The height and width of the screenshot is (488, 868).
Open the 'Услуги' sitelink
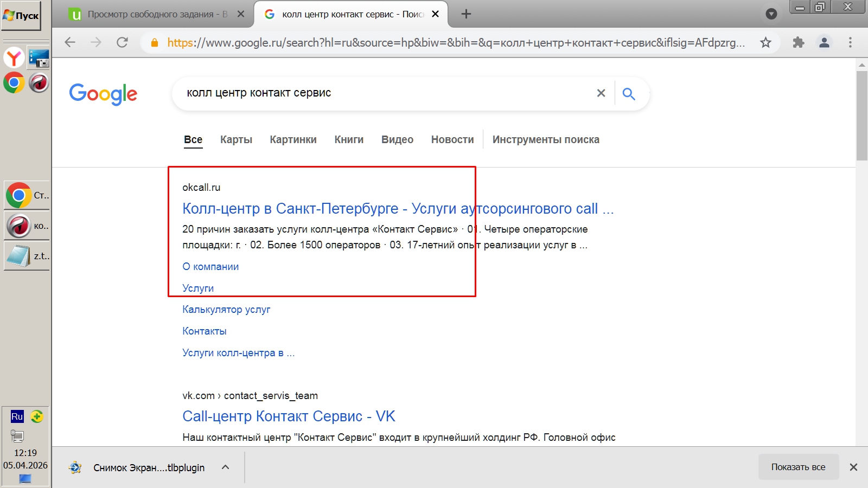point(198,288)
